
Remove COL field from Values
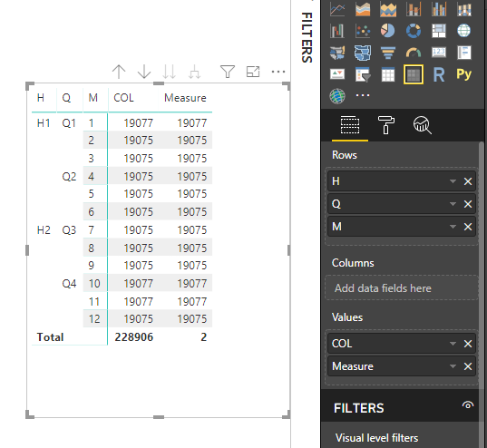click(468, 344)
